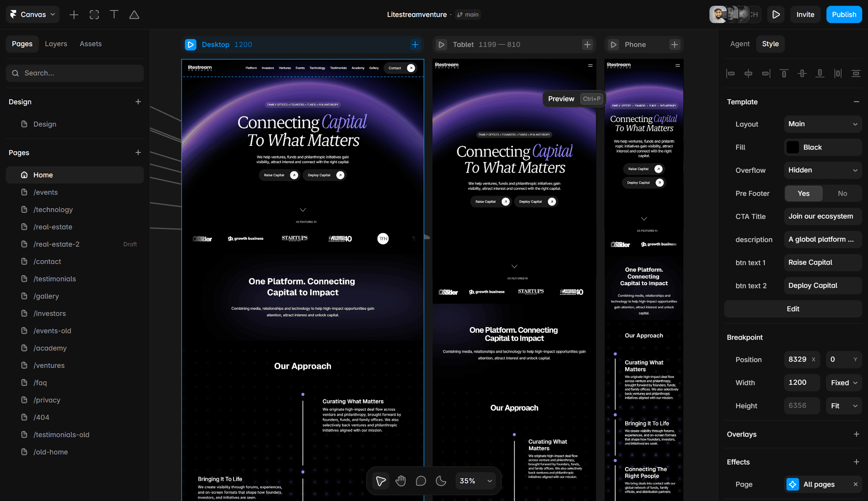Click the top-bar Preview play button
Screen dimensions: 868x501
(776, 14)
